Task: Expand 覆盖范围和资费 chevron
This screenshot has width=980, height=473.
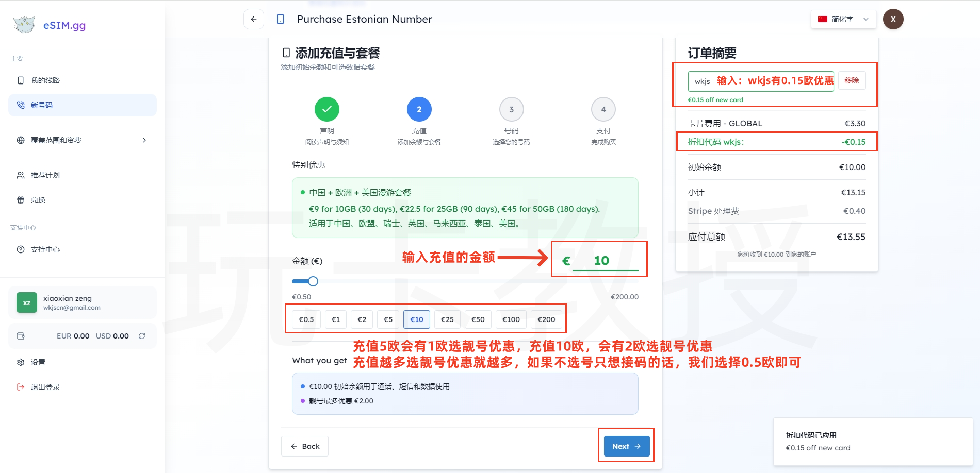Action: (x=144, y=140)
